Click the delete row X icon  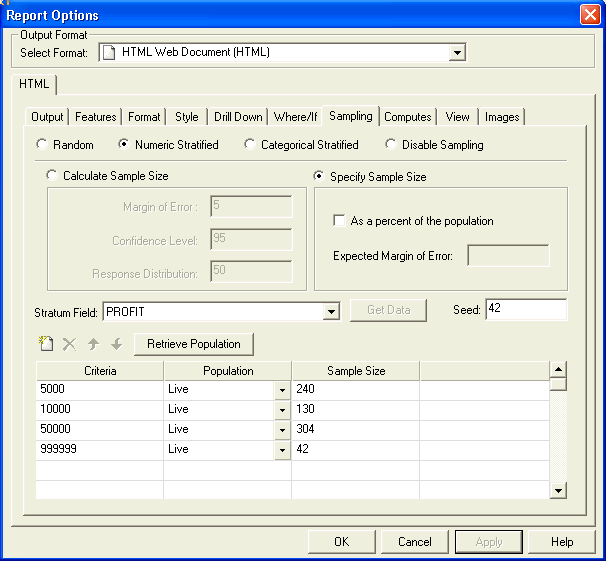click(x=70, y=344)
